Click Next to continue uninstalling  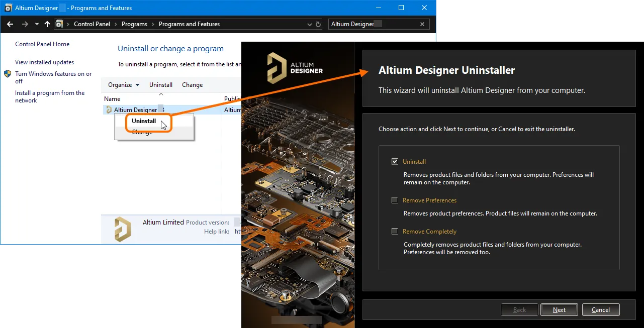tap(559, 310)
